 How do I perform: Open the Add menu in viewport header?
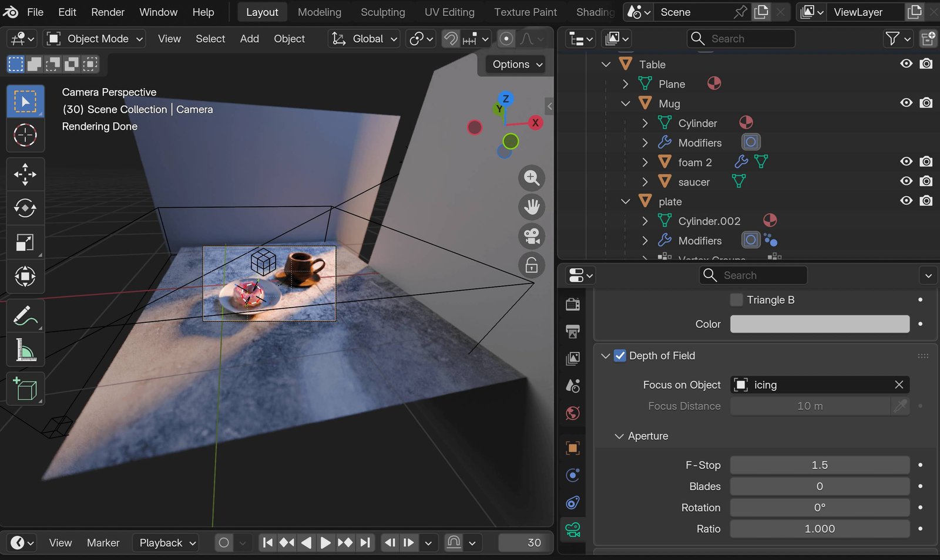click(250, 39)
